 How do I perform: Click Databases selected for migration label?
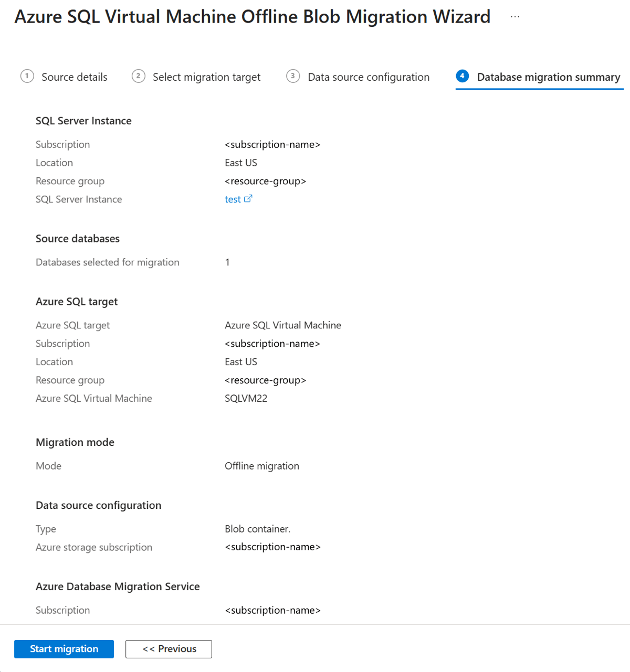pyautogui.click(x=108, y=262)
